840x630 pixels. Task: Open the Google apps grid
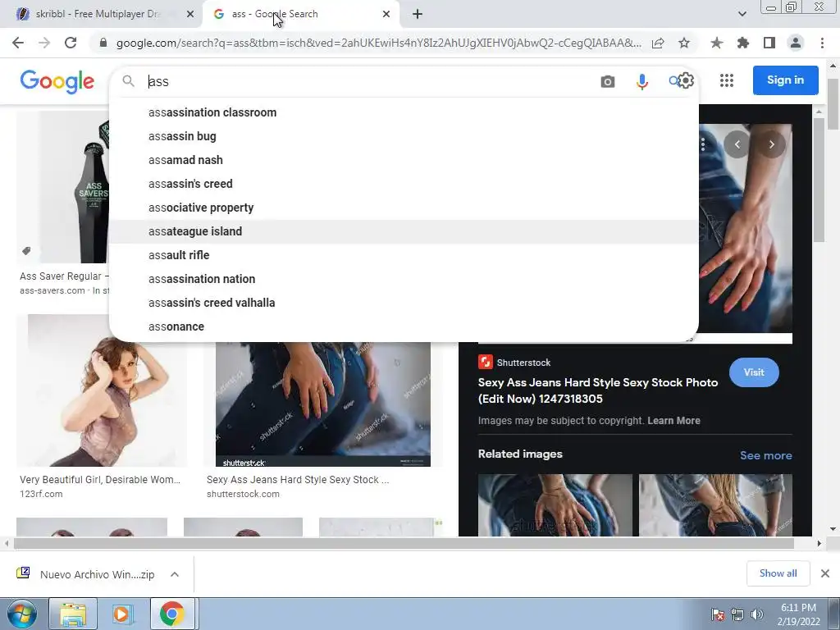tap(727, 80)
